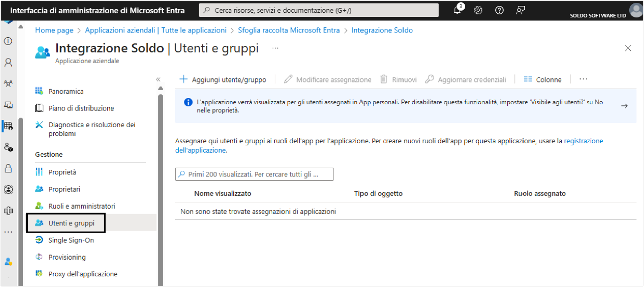Click the Diagnostica wrench icon
The height and width of the screenshot is (287, 644).
[x=39, y=125]
